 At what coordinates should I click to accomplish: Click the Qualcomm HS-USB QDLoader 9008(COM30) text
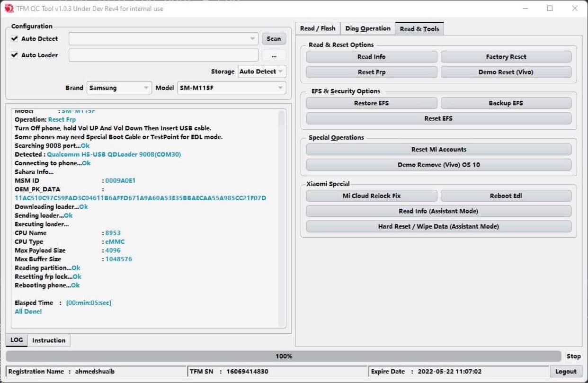point(114,154)
